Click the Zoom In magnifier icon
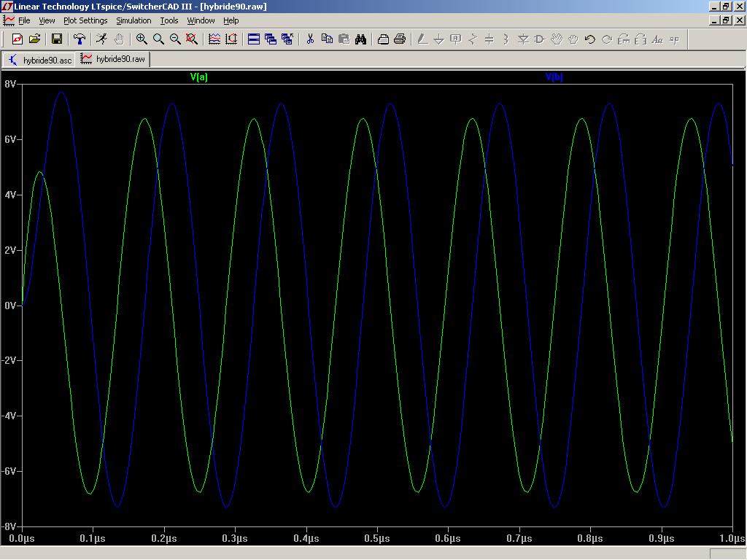Viewport: 747px width, 560px height. pos(142,39)
